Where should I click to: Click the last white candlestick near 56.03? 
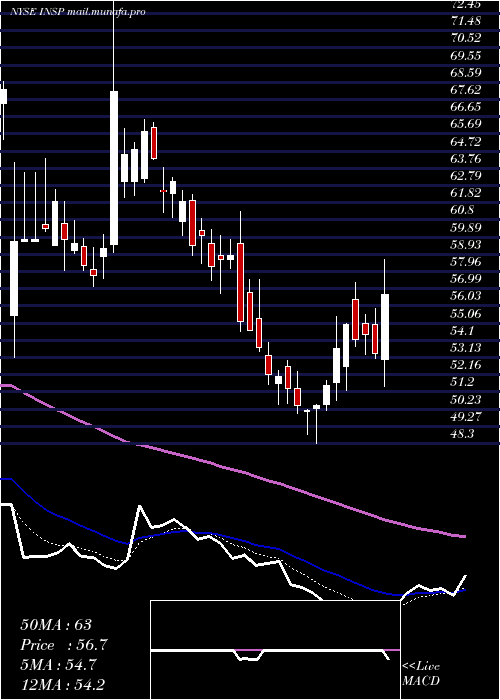point(385,327)
